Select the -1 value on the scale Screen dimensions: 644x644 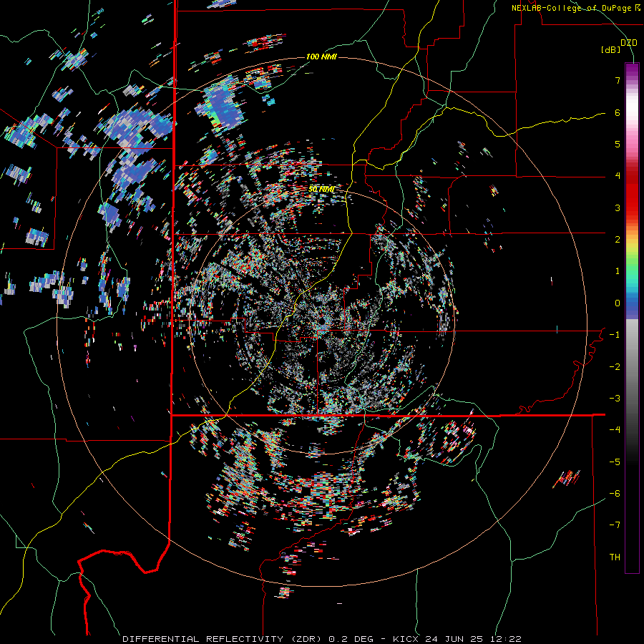pos(615,335)
